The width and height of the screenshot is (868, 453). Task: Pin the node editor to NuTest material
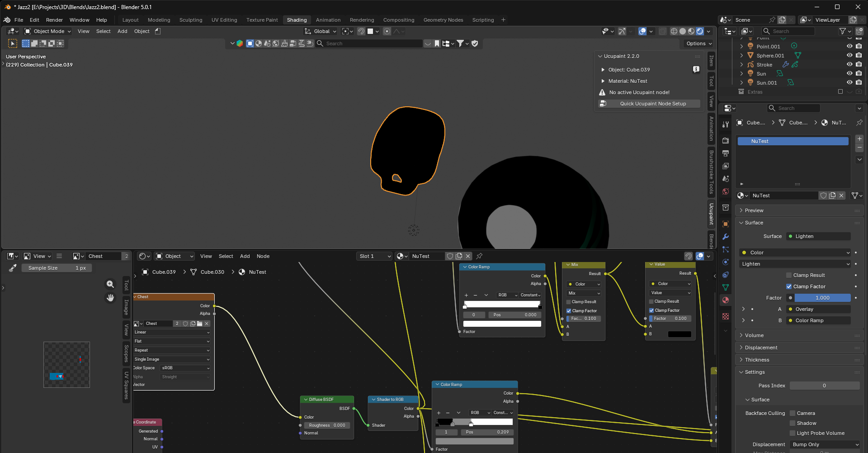point(479,256)
